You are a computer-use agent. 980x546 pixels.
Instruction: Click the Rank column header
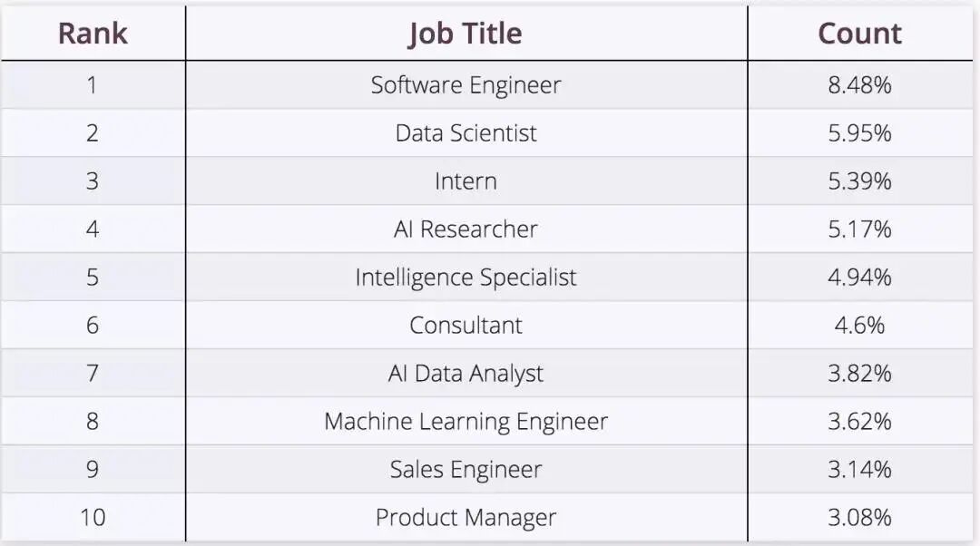pyautogui.click(x=93, y=34)
